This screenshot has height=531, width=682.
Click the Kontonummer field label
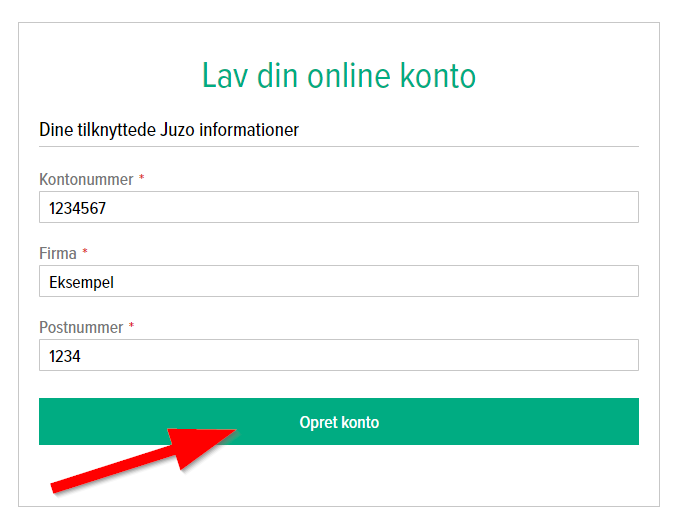point(86,179)
